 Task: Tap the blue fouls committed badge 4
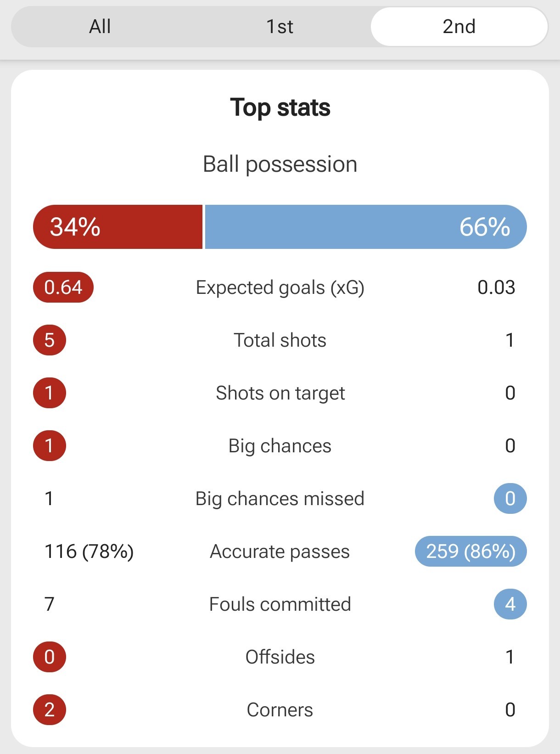(510, 604)
